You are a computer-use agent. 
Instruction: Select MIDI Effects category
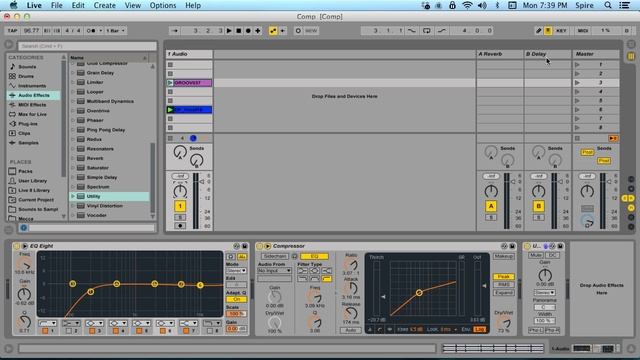(x=32, y=105)
